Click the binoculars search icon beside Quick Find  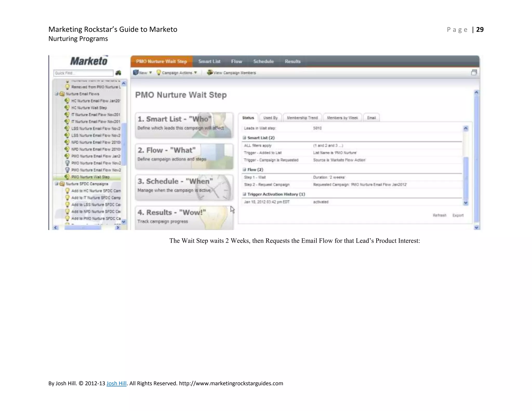tap(118, 73)
